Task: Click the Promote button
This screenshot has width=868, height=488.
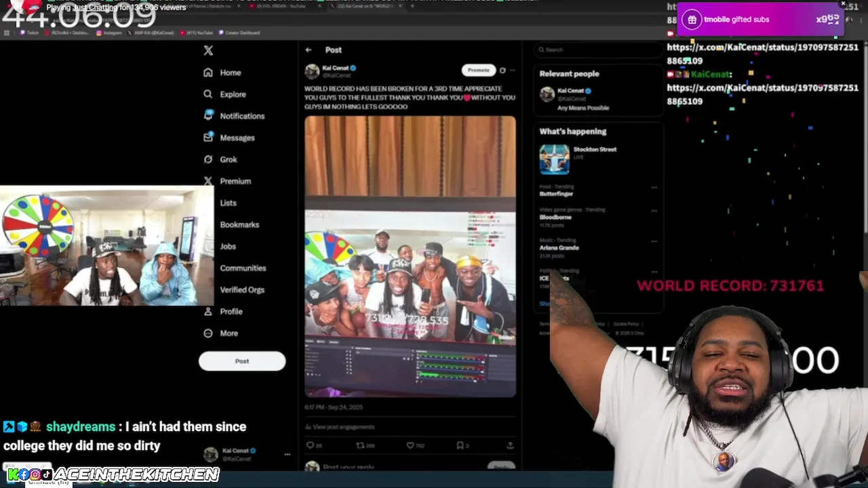Action: 478,70
